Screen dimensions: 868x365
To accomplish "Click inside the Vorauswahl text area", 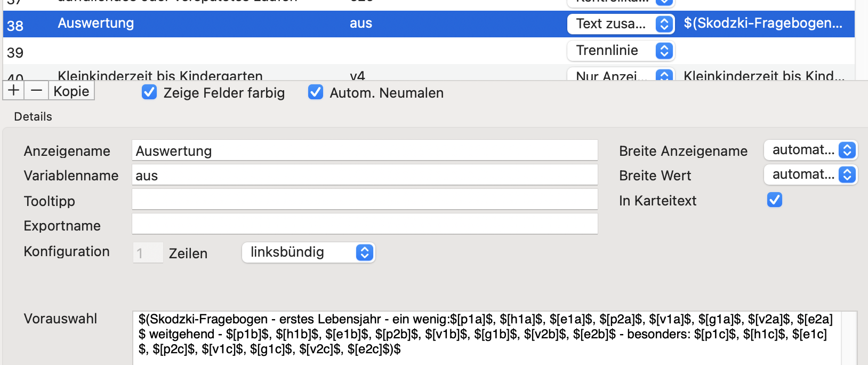I will [494, 338].
